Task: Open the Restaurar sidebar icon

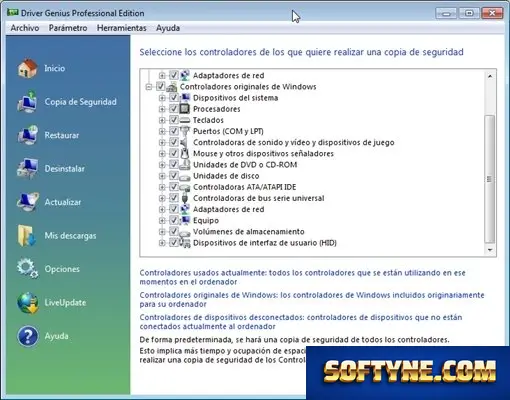Action: [x=28, y=135]
